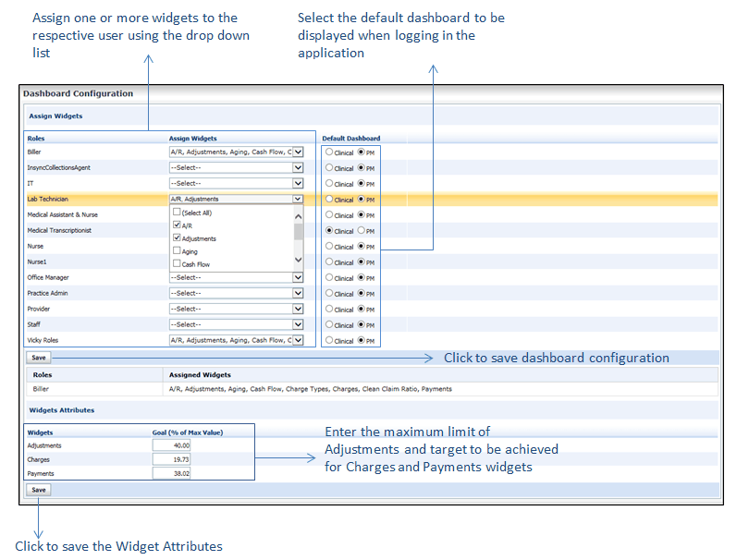
Task: Uncheck the A/R widget checkbox
Action: (x=177, y=225)
